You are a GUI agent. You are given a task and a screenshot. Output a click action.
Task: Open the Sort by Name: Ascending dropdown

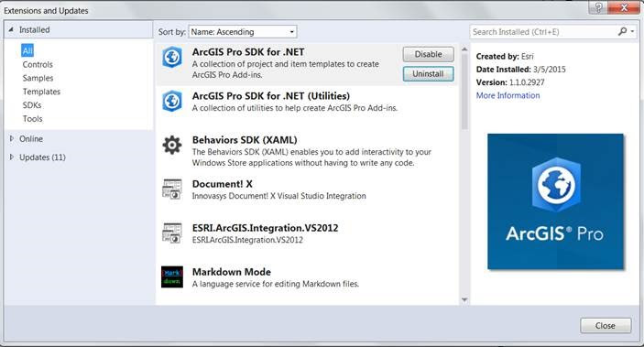pyautogui.click(x=243, y=32)
